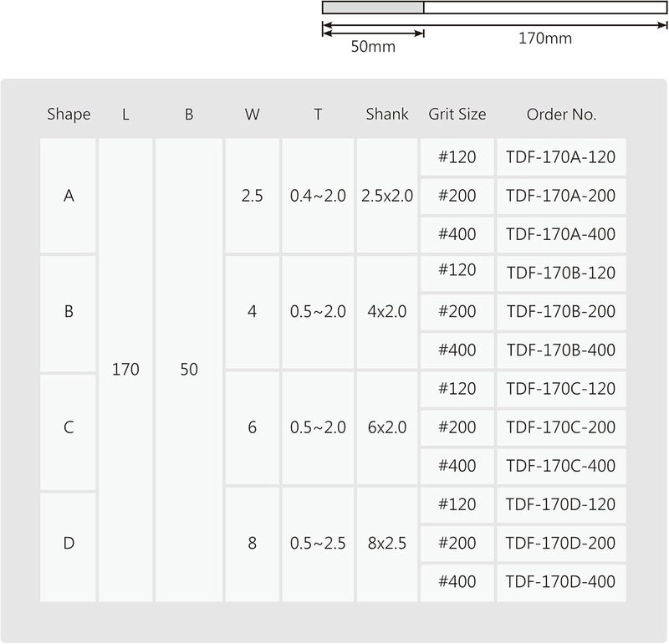Select the Shape D cell

coord(69,544)
